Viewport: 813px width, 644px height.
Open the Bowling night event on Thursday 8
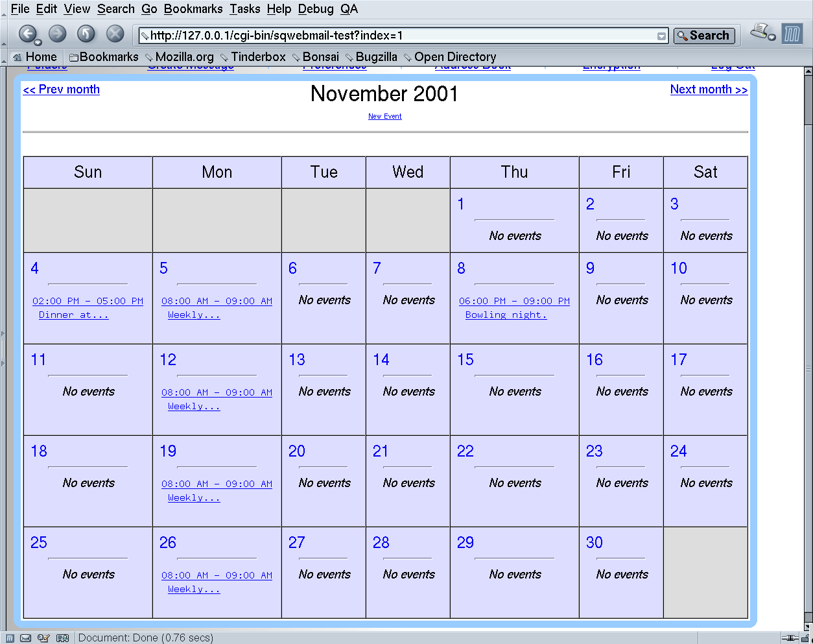pyautogui.click(x=506, y=315)
